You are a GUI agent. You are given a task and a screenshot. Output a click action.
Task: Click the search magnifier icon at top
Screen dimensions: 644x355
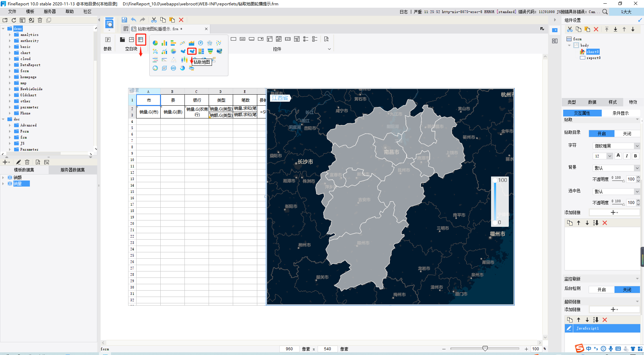pyautogui.click(x=605, y=12)
